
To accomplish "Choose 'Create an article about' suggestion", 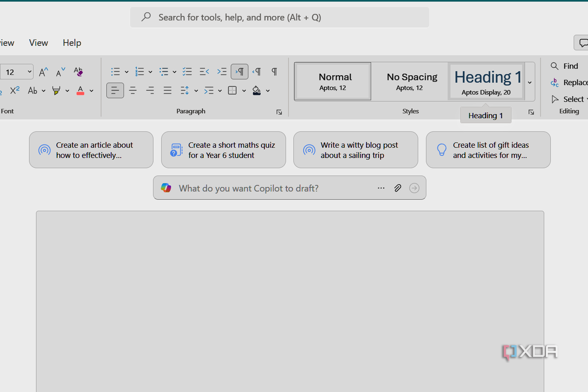I will 91,150.
